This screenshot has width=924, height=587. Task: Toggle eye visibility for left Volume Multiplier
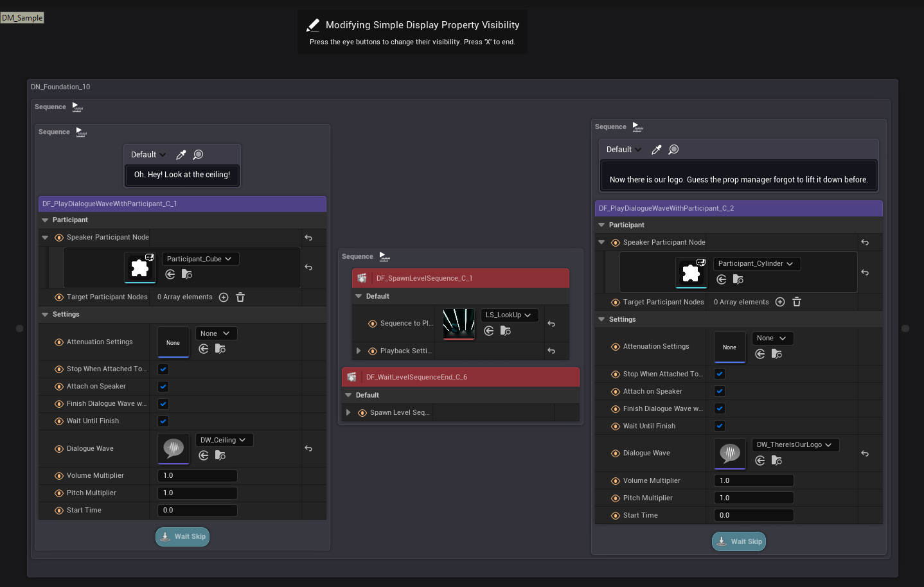[59, 476]
